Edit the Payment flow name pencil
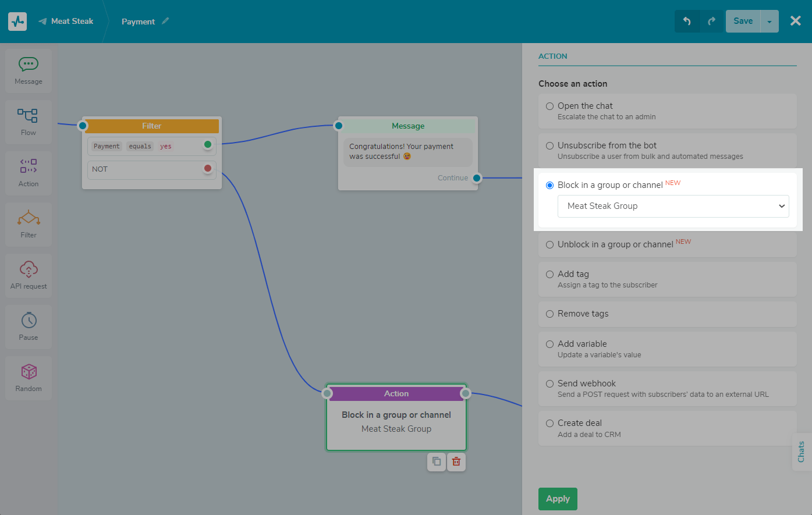The height and width of the screenshot is (515, 812). [x=165, y=21]
